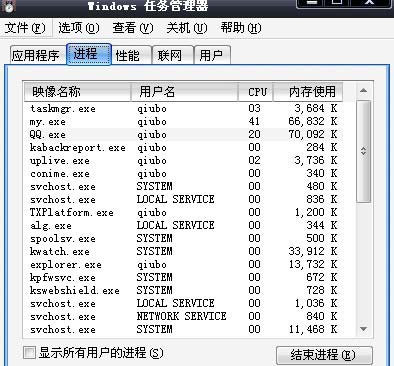This screenshot has height=366, width=394.
Task: Click CPU value 20 for QQ.exe
Action: coord(254,134)
